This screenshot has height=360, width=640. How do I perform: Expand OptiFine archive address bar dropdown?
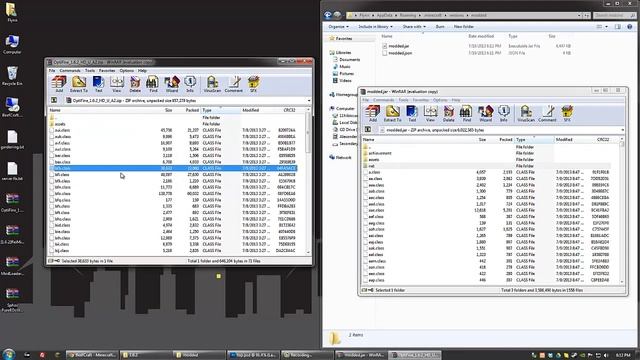pos(309,100)
